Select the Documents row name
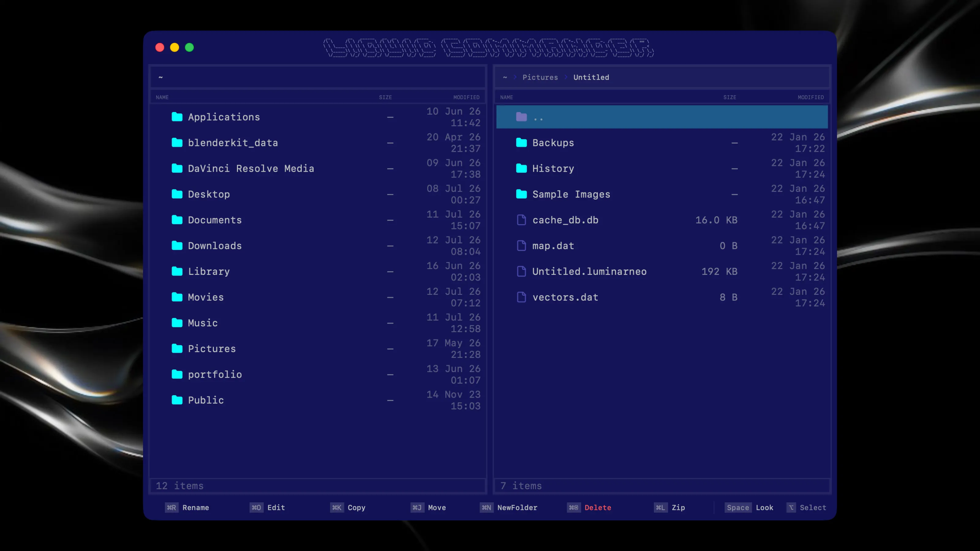This screenshot has height=551, width=980. tap(215, 220)
